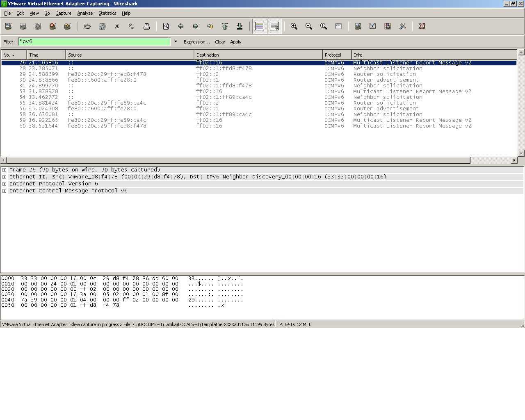The image size is (525, 420).
Task: Apply the ipv6 display filter
Action: [x=236, y=41]
